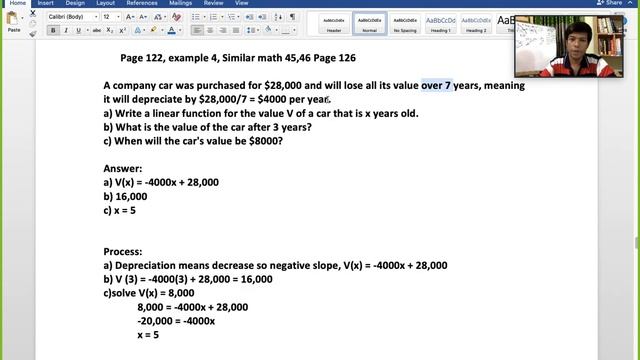Insert a numbered list

click(213, 17)
